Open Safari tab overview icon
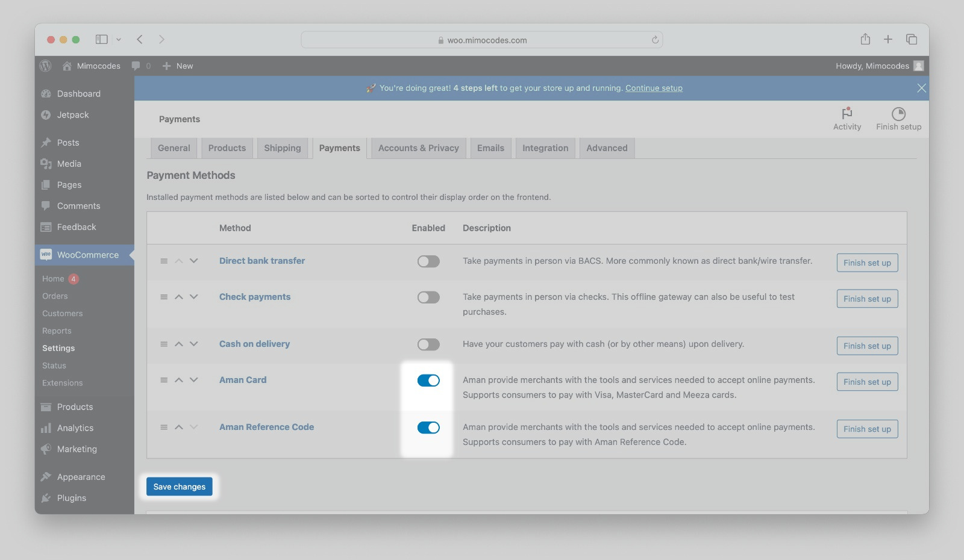 [911, 40]
